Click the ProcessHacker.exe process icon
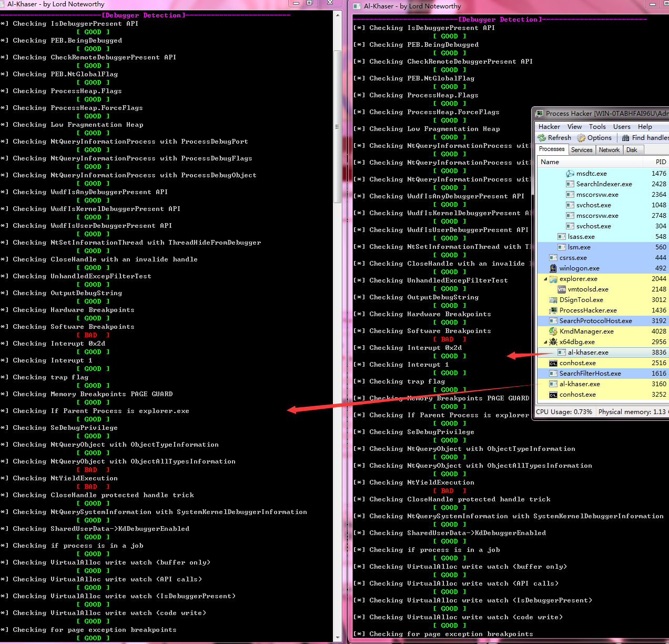Screen dimensions: 669x644 point(553,310)
